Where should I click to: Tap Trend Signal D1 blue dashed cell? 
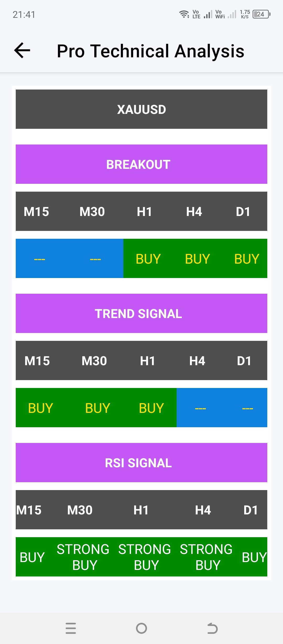(247, 408)
